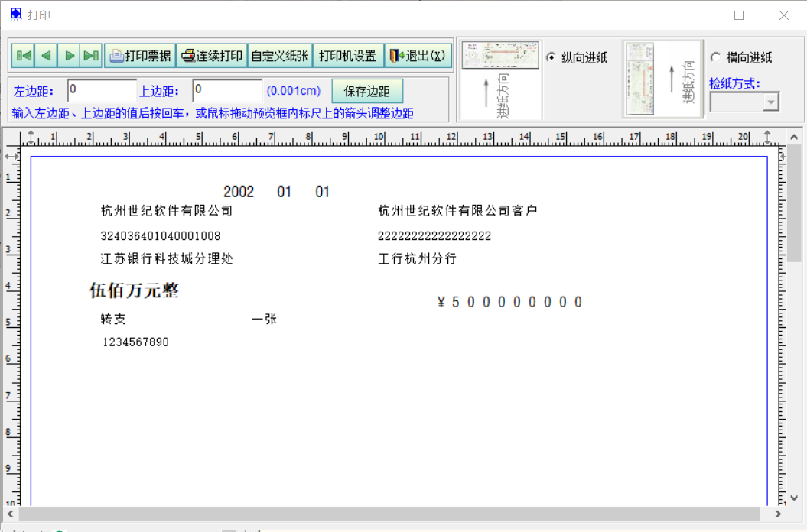Click the 打印 window title icon
Image resolution: width=807 pixels, height=532 pixels.
click(16, 15)
